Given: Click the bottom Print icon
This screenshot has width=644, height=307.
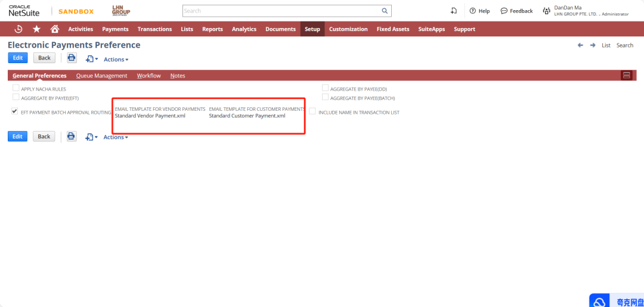Looking at the screenshot, I should click(72, 137).
